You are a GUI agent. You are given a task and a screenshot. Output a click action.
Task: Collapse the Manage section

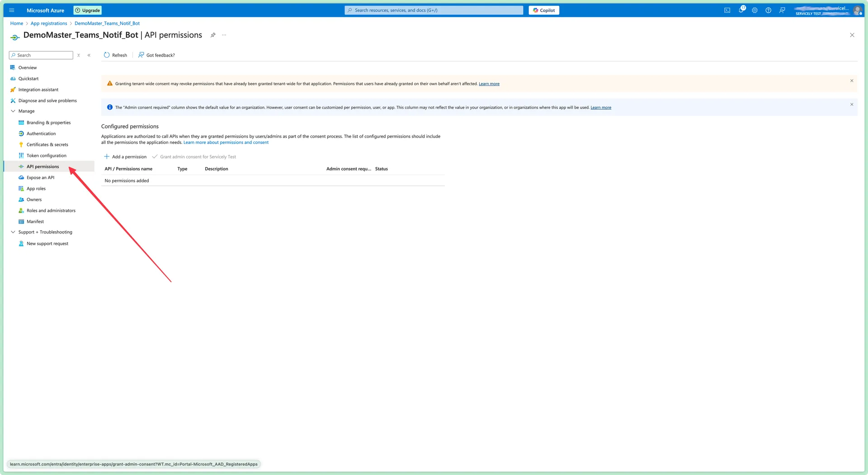[13, 111]
